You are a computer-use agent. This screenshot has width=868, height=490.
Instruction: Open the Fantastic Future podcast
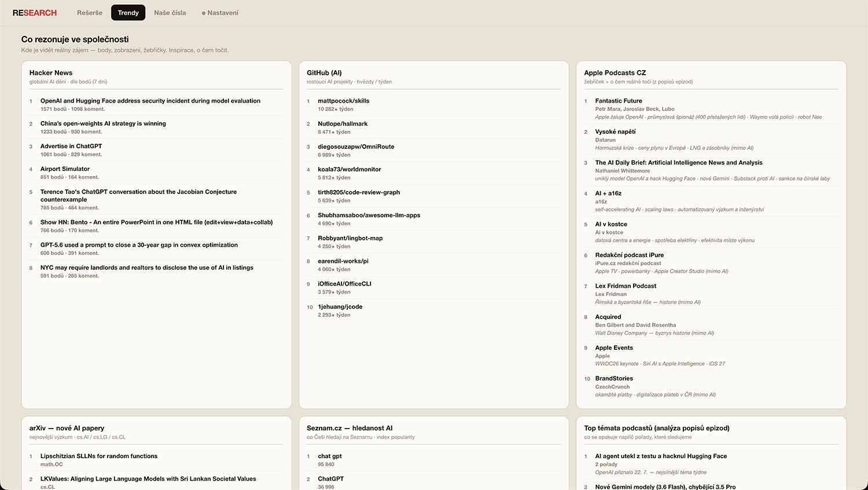pos(619,101)
